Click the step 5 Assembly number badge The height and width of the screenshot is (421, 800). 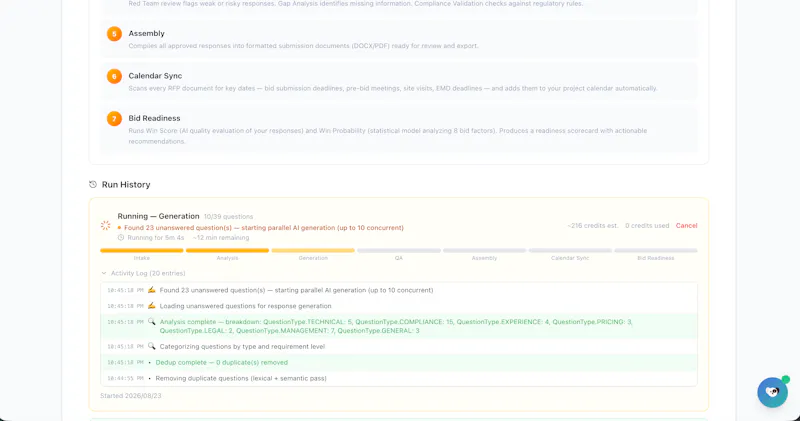click(x=114, y=34)
